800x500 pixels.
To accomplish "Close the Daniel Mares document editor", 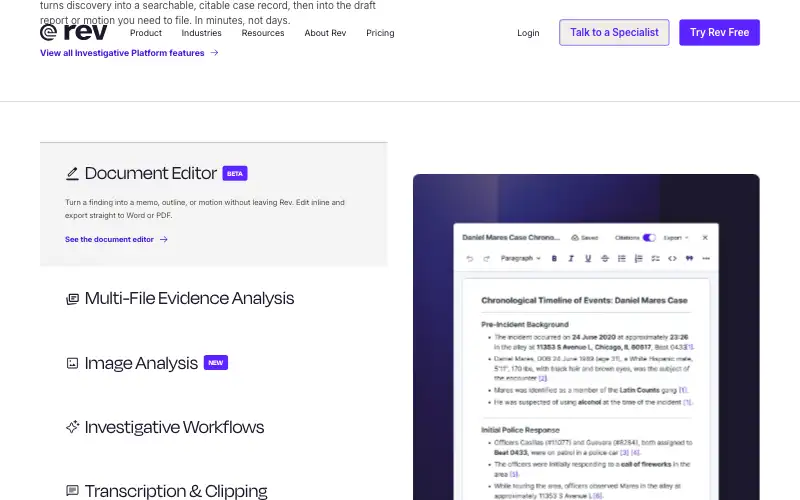I will tap(705, 238).
